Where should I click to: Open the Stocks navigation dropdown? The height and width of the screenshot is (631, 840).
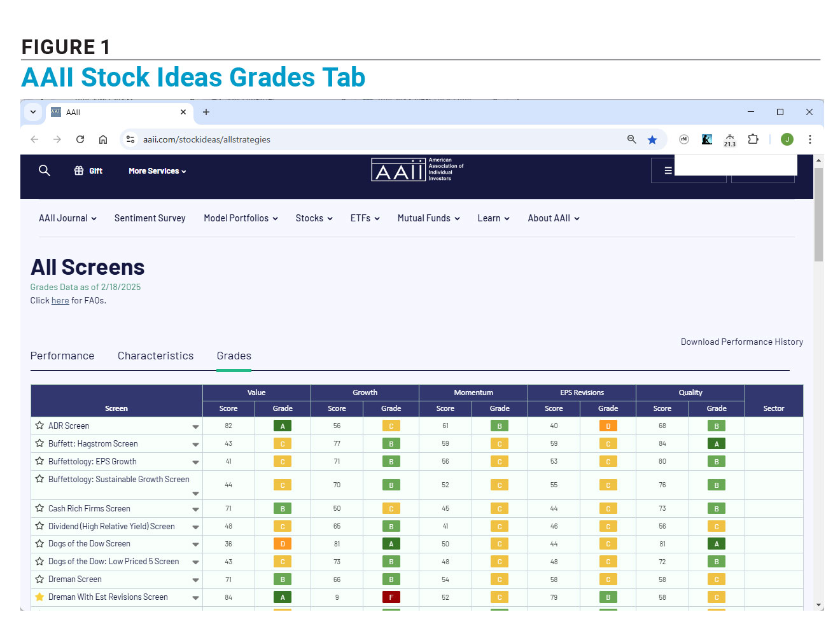pos(314,218)
